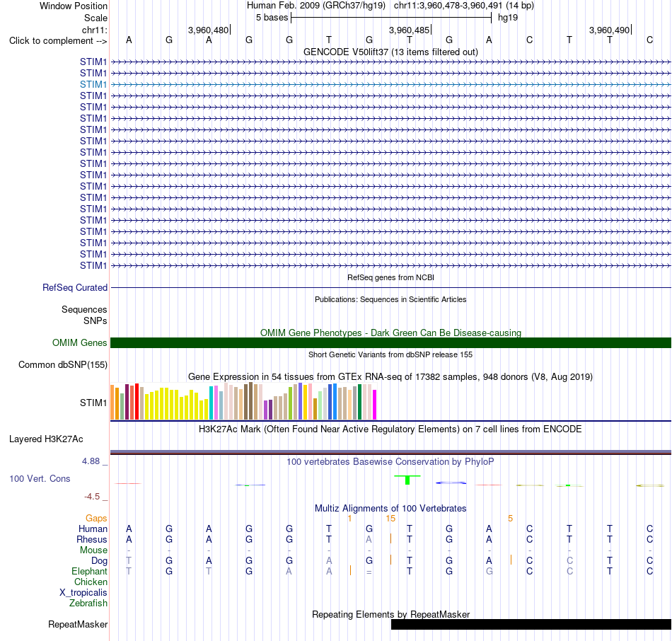Open the 'GENCODE V50lift37 (13 items filtered out)' track title
The width and height of the screenshot is (672, 641).
click(390, 52)
